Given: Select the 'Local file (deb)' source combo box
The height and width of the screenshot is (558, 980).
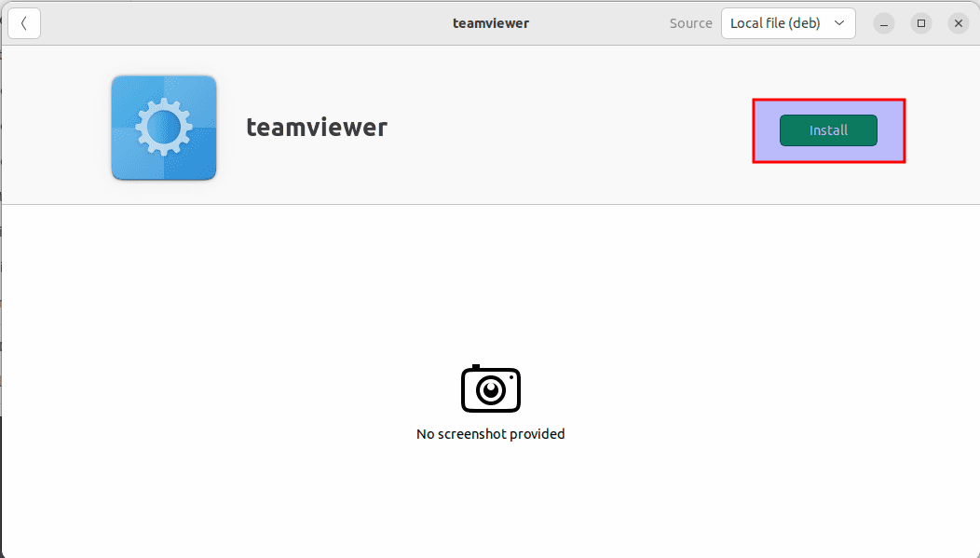Looking at the screenshot, I should coord(778,23).
